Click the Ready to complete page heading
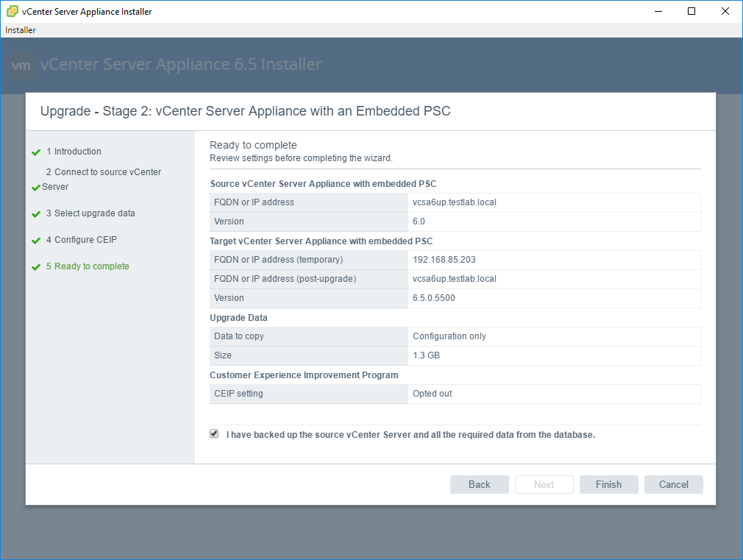Viewport: 743px width, 560px height. pyautogui.click(x=253, y=145)
